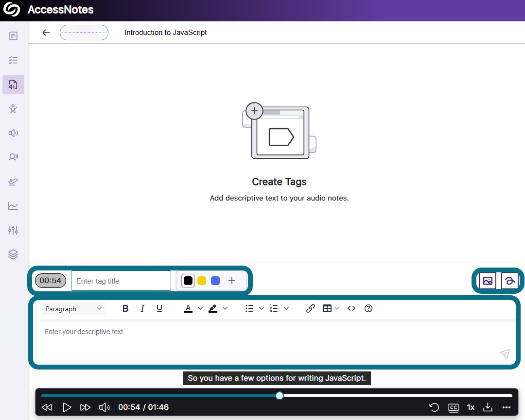Mute the audio player volume

(104, 407)
